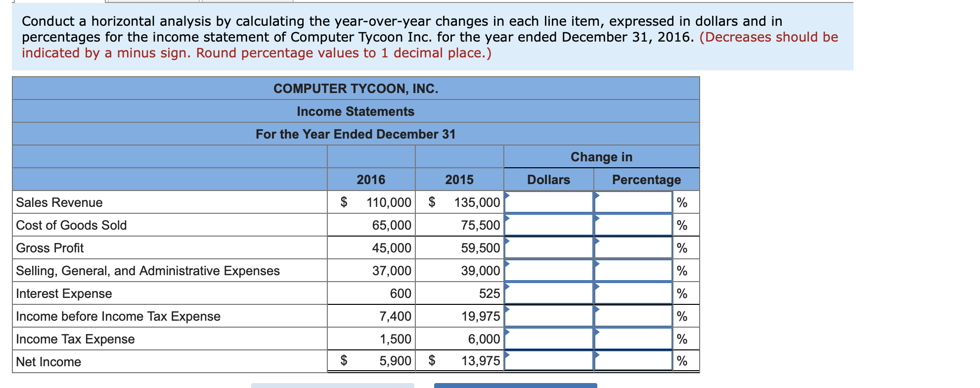Click the COMPUTER TYCOON, INC. header row
Viewport: 980px width, 388px height.
355,89
